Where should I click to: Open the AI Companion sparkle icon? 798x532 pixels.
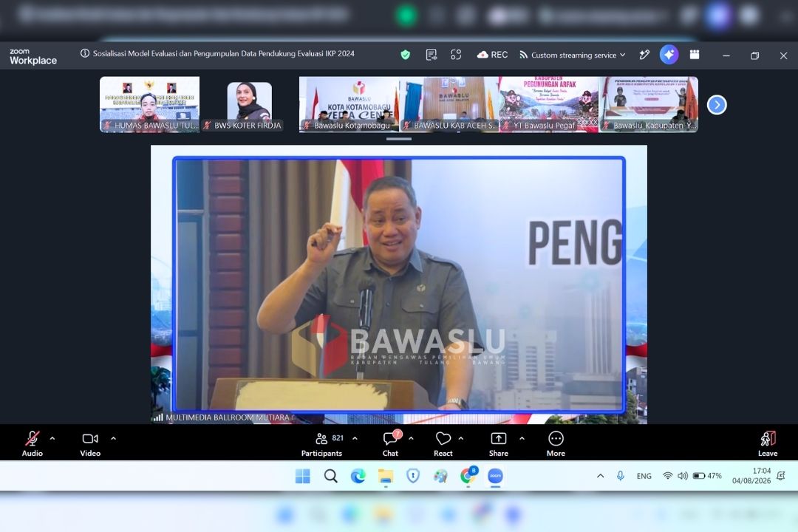(669, 55)
